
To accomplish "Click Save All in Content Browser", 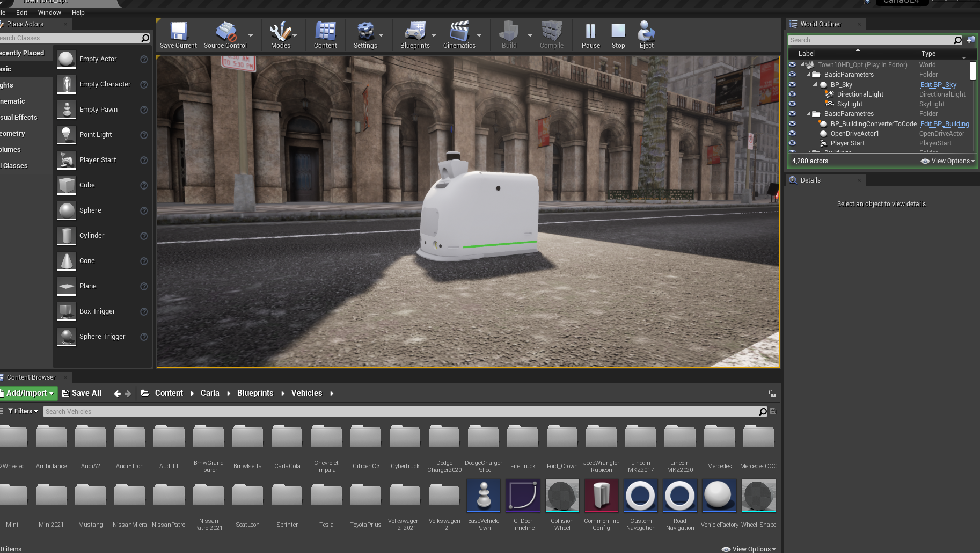I will [x=82, y=392].
